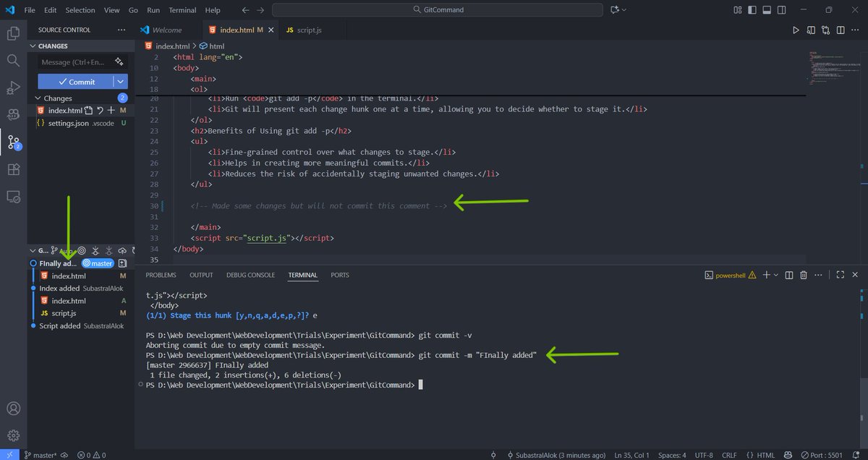Open the Accounts icon in activity bar
The image size is (868, 460).
tap(13, 409)
